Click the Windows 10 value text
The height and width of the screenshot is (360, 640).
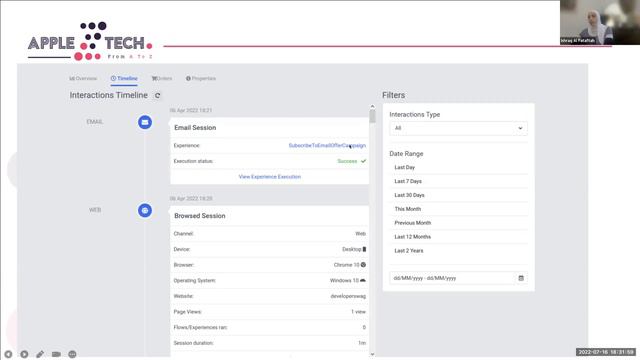click(x=344, y=281)
